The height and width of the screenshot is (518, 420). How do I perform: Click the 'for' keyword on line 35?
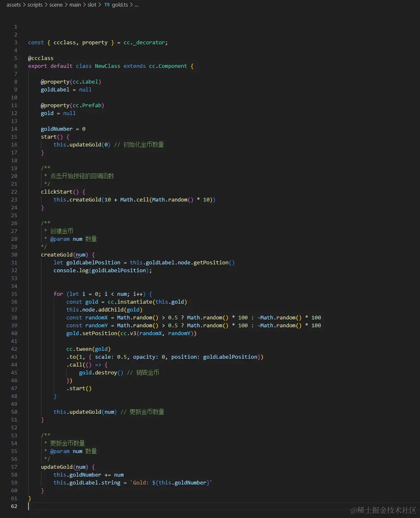point(58,294)
